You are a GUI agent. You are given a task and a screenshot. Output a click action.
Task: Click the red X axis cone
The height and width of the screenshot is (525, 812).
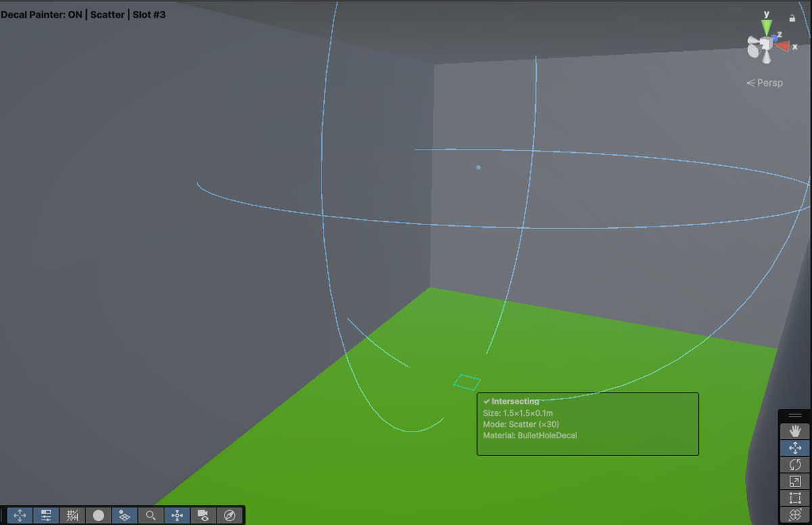click(782, 46)
